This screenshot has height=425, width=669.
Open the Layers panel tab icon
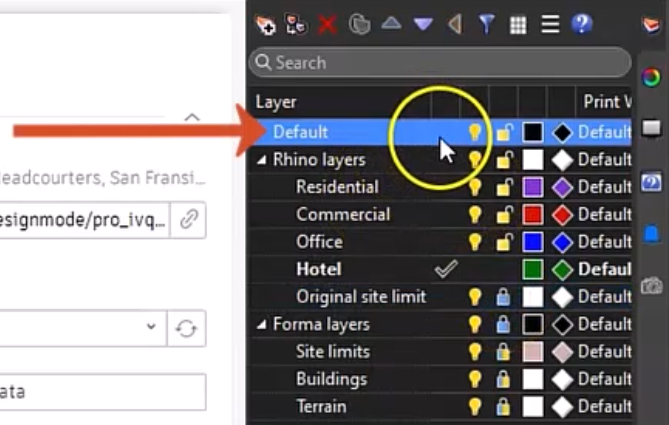coord(652,25)
